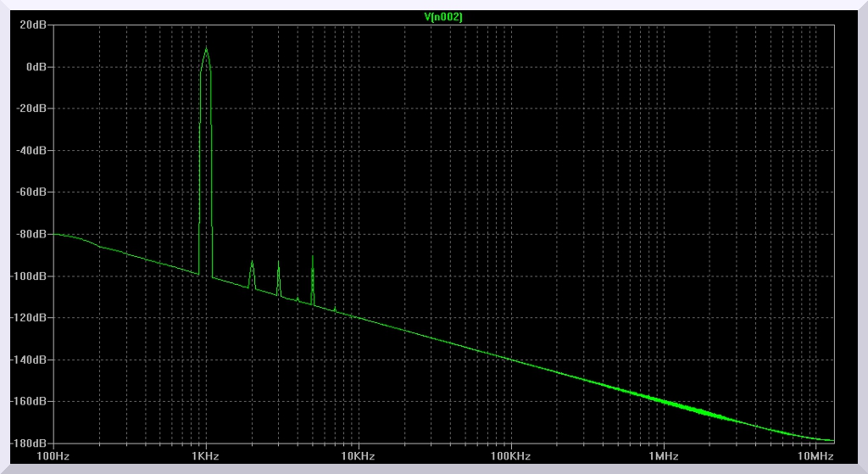This screenshot has height=474, width=868.
Task: Select the -100dB tick label
Action: tap(30, 276)
